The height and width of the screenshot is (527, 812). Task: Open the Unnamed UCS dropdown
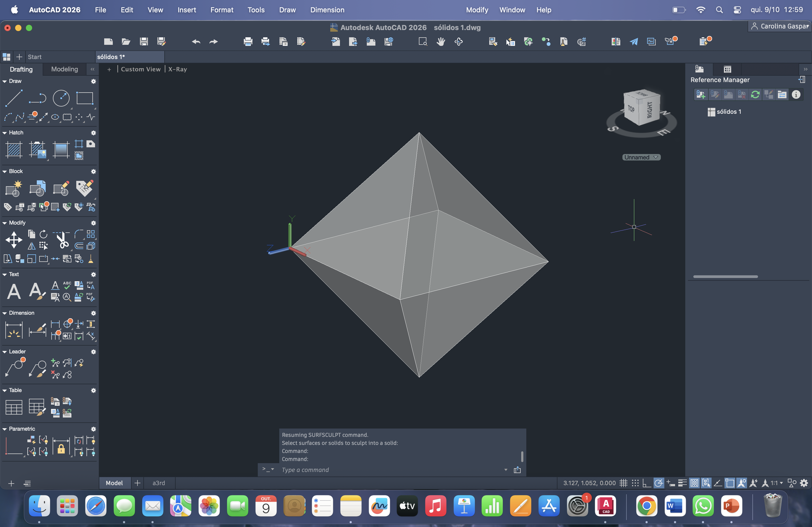pos(641,157)
